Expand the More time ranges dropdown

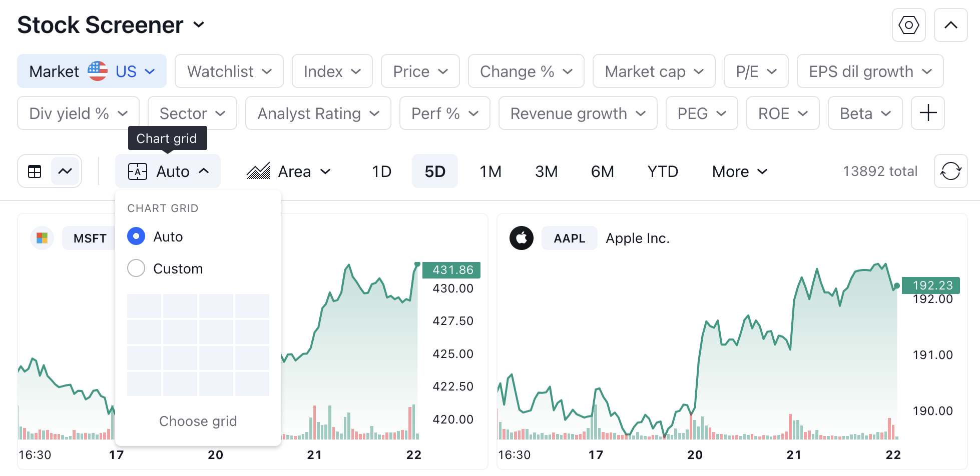(739, 171)
